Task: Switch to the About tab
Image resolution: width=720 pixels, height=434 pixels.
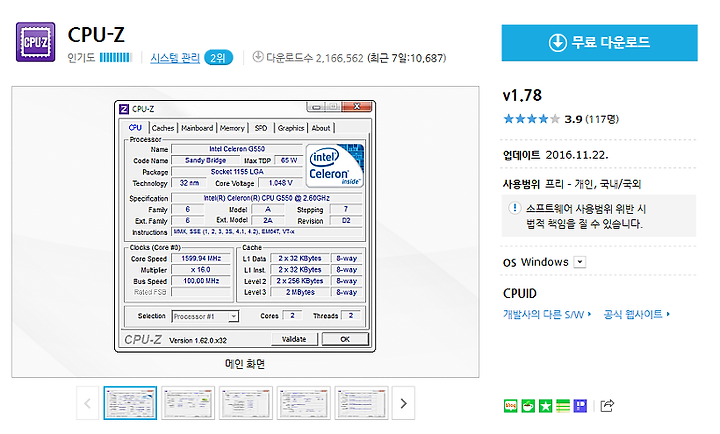Action: pos(321,128)
